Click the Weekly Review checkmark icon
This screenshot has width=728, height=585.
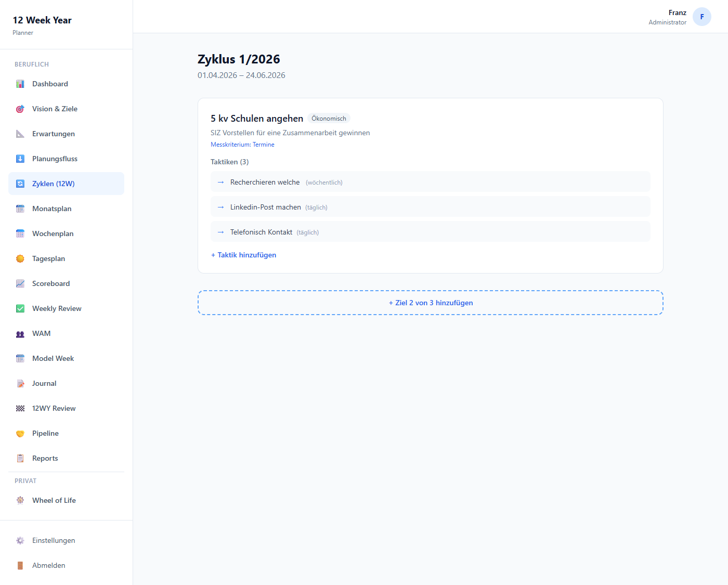(20, 309)
